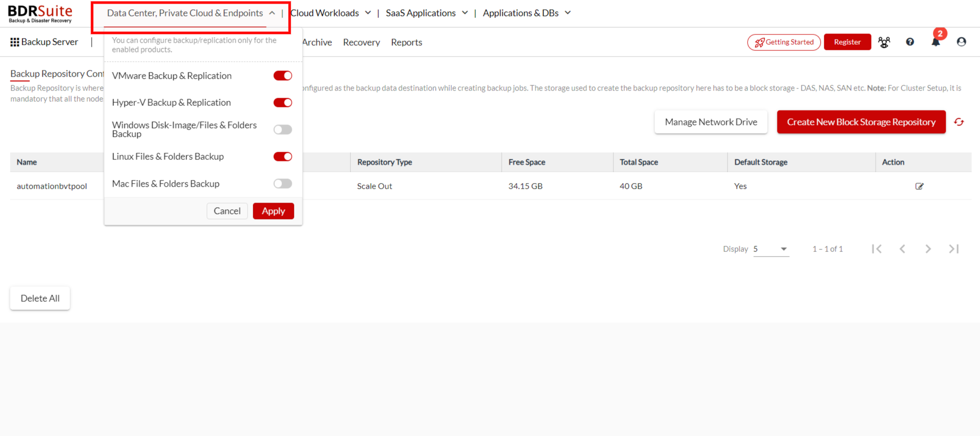Open the help question mark icon
980x436 pixels.
tap(910, 42)
